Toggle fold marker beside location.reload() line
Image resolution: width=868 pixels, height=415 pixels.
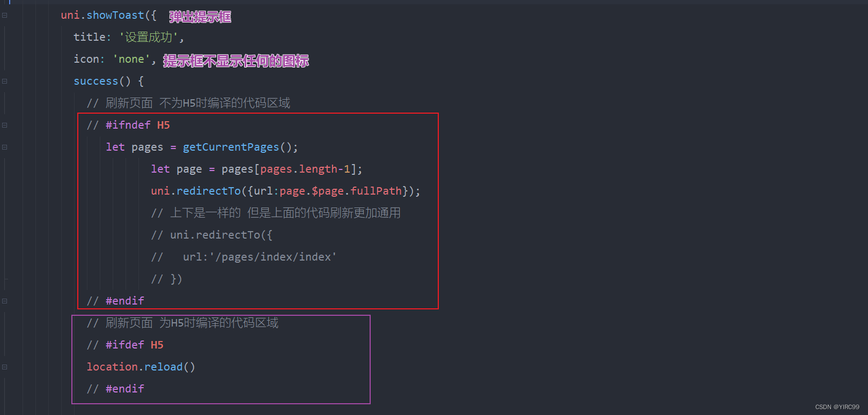point(4,367)
